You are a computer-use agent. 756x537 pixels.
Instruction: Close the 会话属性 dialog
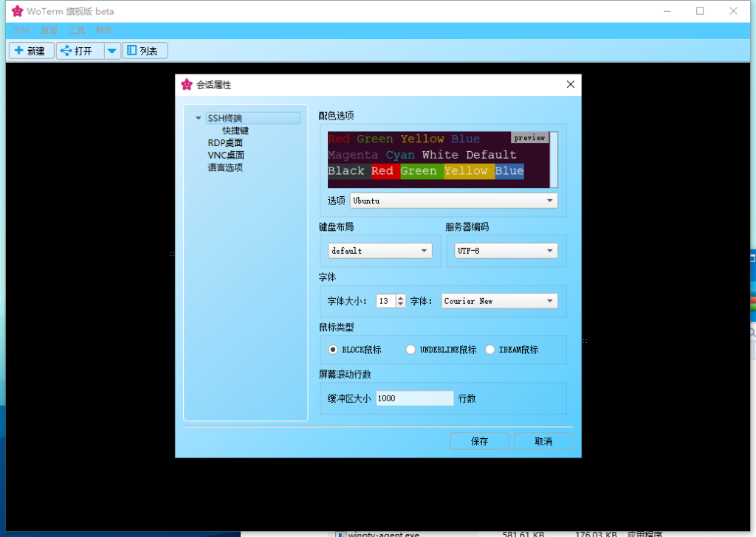click(571, 84)
